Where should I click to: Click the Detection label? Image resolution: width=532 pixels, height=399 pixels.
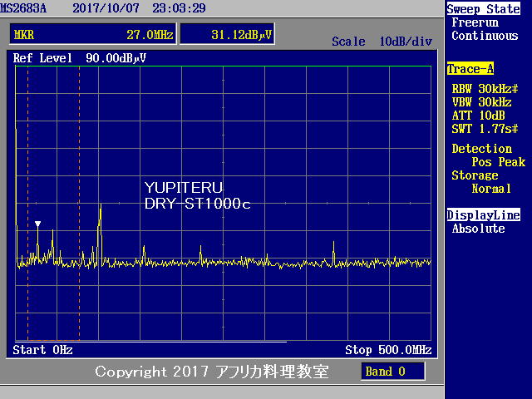coord(482,149)
